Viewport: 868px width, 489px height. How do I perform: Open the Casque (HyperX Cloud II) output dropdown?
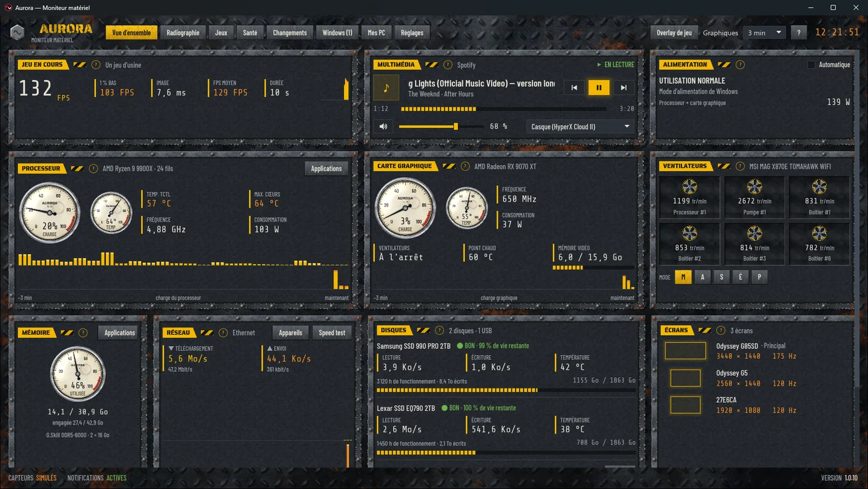[580, 126]
